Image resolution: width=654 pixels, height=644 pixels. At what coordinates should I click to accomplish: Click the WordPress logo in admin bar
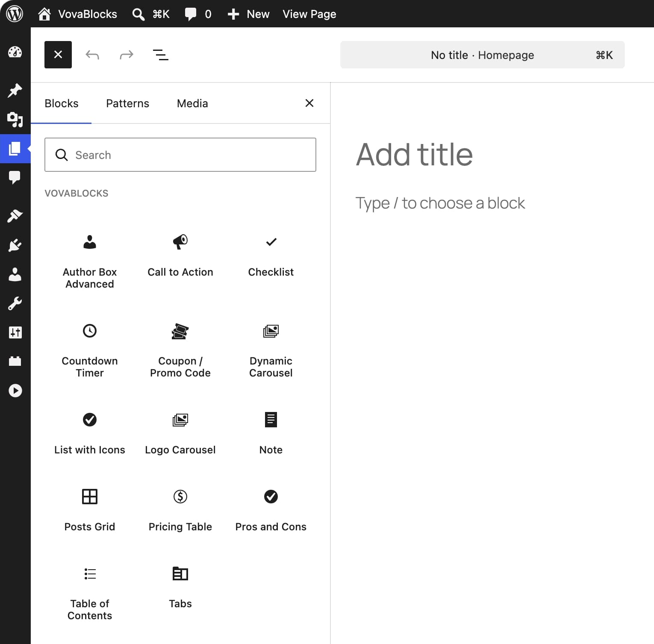15,14
